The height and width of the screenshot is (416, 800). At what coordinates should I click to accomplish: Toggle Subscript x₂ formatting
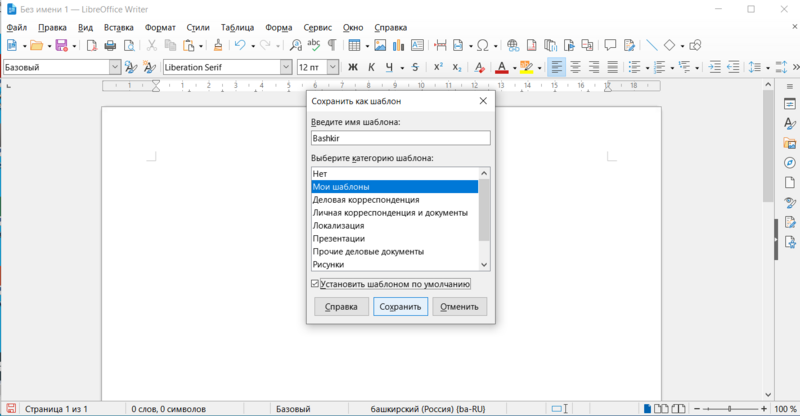[x=457, y=67]
